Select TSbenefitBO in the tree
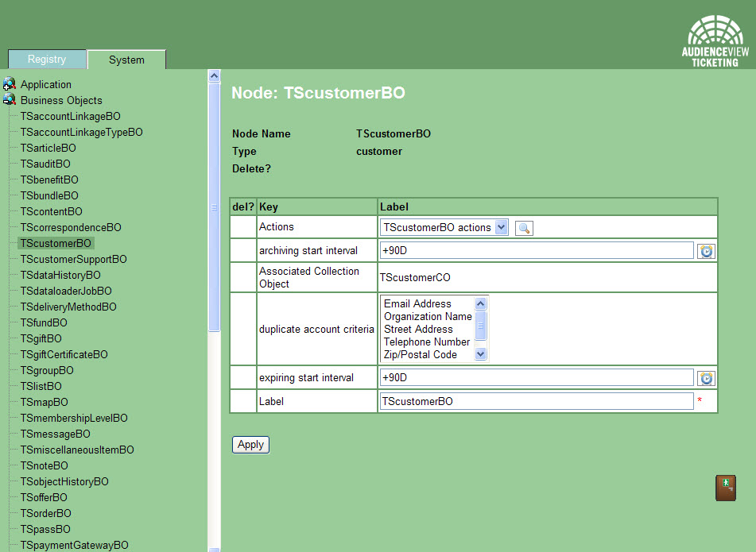756x552 pixels. click(x=49, y=179)
